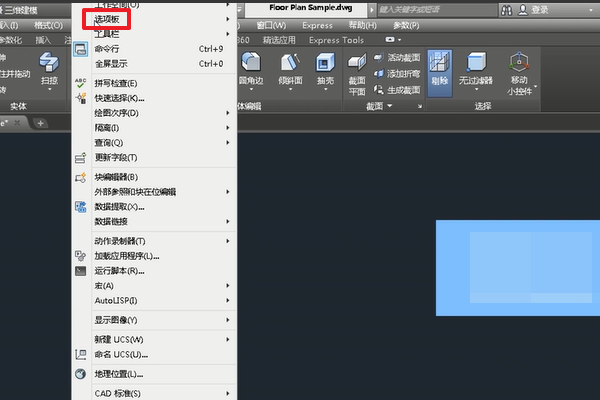Open Action Recorder 动作录制器(T) submenu
This screenshot has width=600, height=400.
tap(153, 241)
